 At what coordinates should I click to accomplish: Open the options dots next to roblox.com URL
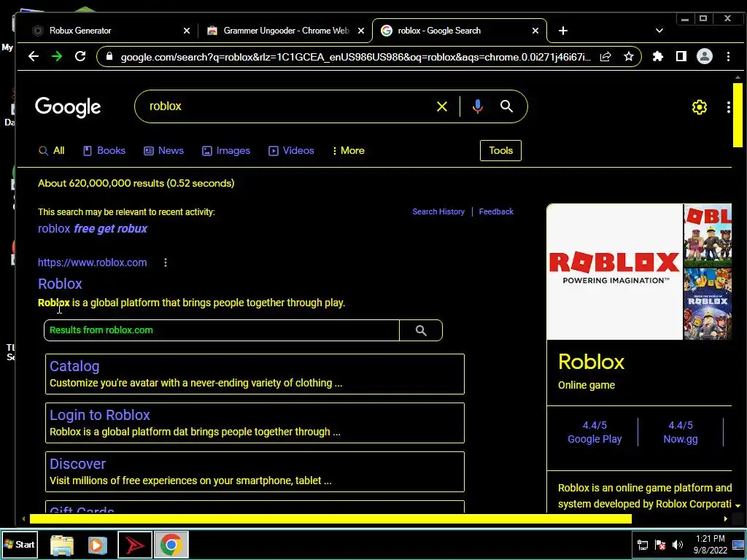(x=166, y=262)
